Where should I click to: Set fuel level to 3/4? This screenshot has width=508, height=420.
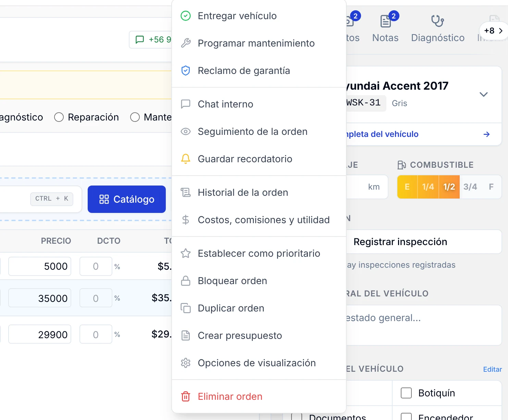470,187
